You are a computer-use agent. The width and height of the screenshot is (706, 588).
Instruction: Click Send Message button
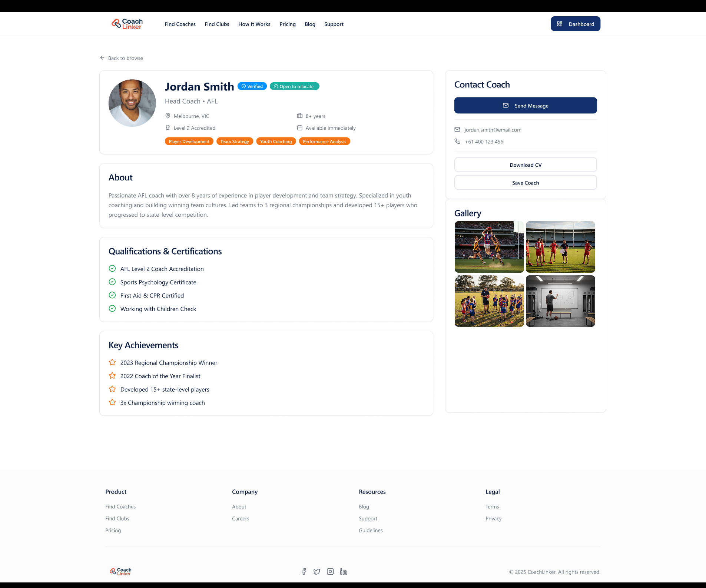click(x=526, y=106)
